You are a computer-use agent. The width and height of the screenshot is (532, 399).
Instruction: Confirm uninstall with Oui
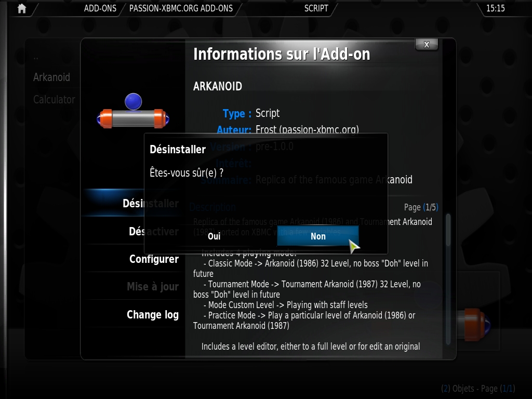pos(214,236)
